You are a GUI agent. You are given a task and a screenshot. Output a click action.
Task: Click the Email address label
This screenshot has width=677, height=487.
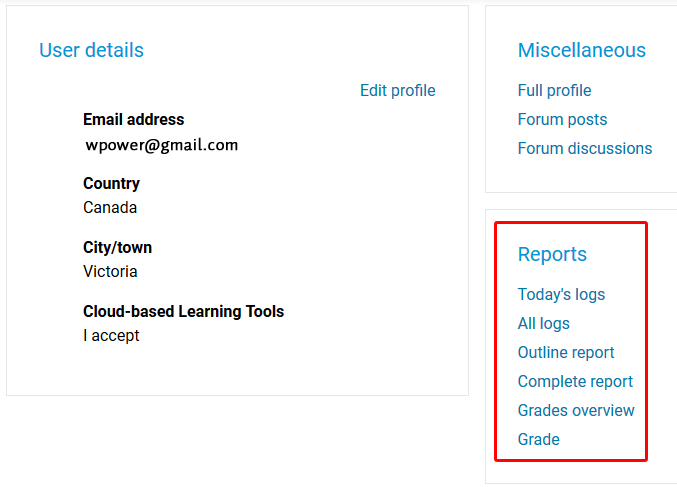(x=133, y=120)
